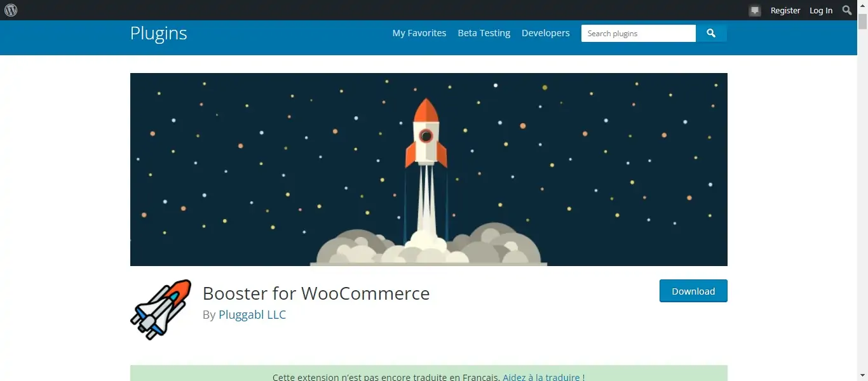Go to the Plugins home heading
Screen dimensions: 868x381
[x=158, y=33]
